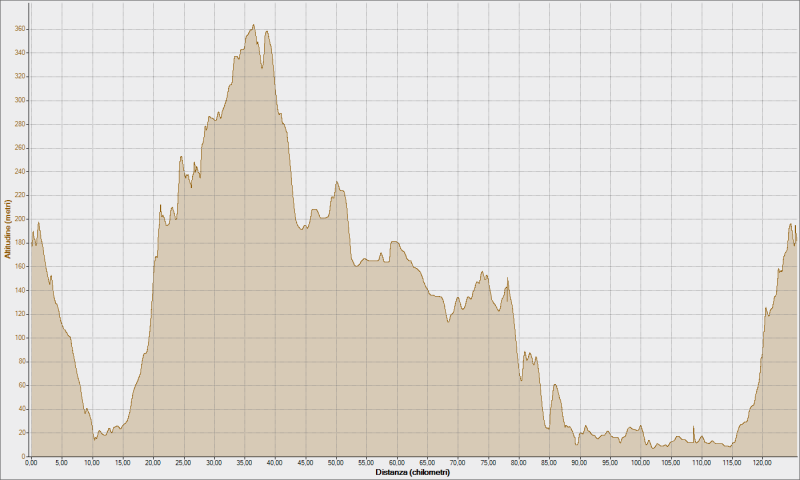The width and height of the screenshot is (800, 480).
Task: Click the 25,00 distance tick label
Action: 183,463
